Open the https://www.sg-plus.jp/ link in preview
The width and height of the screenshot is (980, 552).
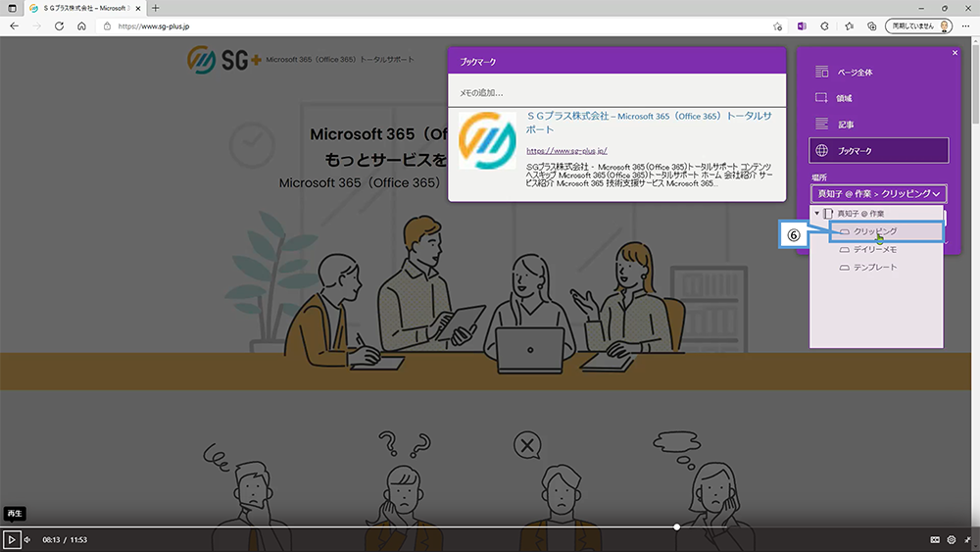566,151
